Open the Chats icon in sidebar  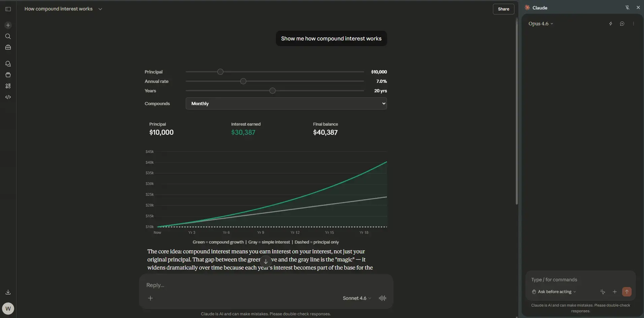(x=8, y=64)
